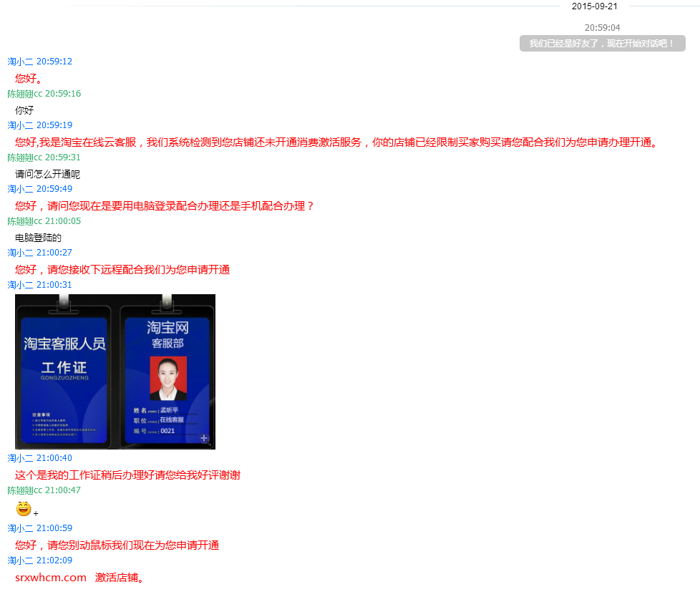Image resolution: width=700 pixels, height=597 pixels.
Task: Select the message 这个是我的工作证
Action: tap(127, 475)
